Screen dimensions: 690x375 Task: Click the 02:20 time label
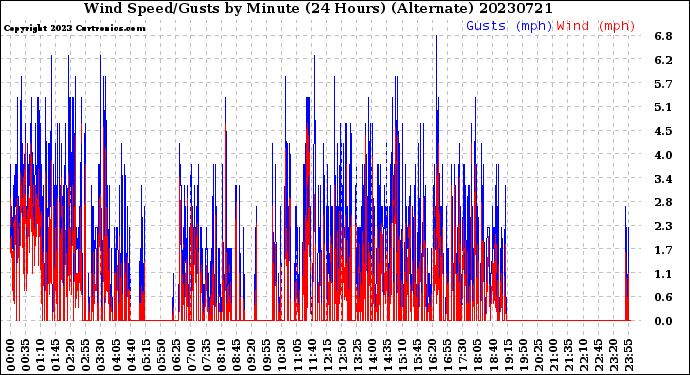(x=71, y=355)
